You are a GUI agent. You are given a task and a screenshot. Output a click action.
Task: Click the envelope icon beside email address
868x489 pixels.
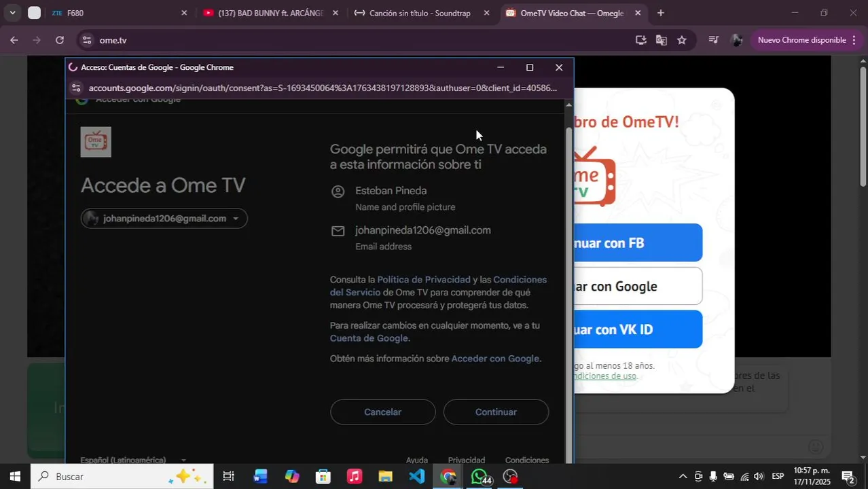click(x=338, y=231)
